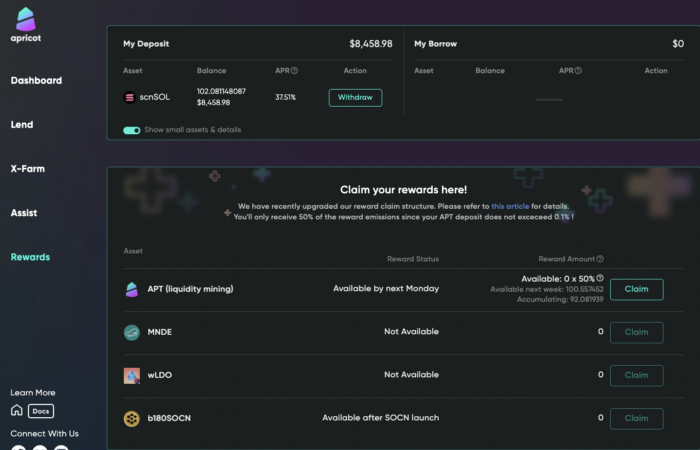Click the MNDE token icon
The image size is (700, 450).
tap(131, 332)
